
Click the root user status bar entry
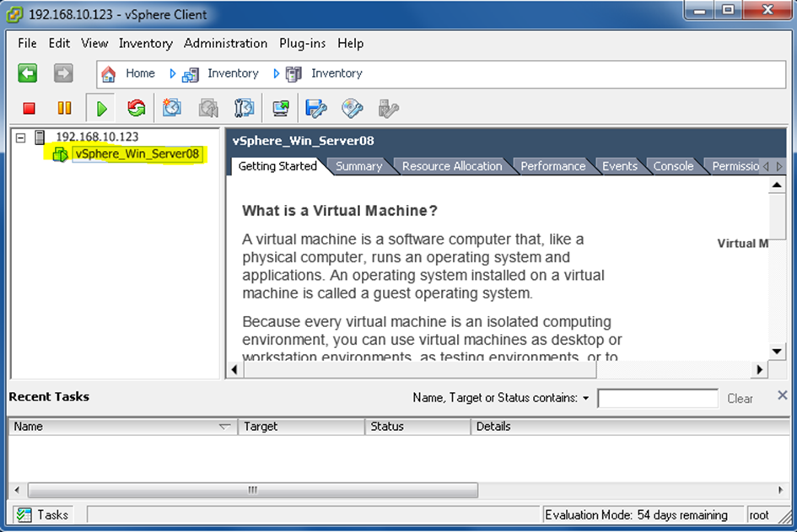(759, 515)
